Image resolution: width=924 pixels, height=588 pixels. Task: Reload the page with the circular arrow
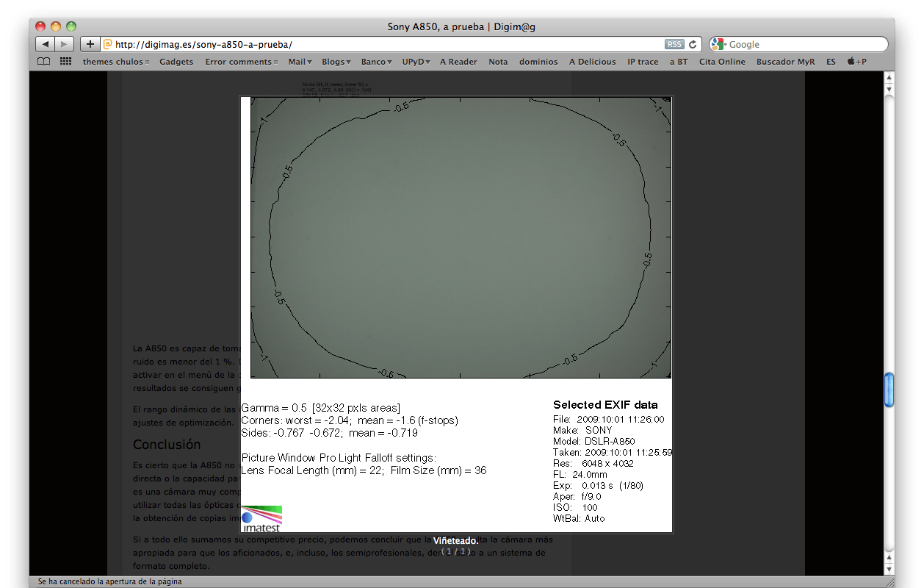point(693,44)
